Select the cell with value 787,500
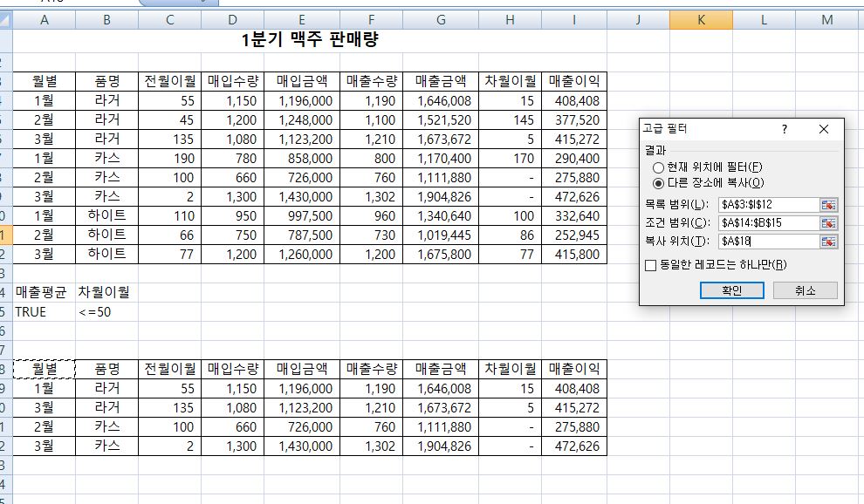This screenshot has width=864, height=504. click(x=302, y=235)
